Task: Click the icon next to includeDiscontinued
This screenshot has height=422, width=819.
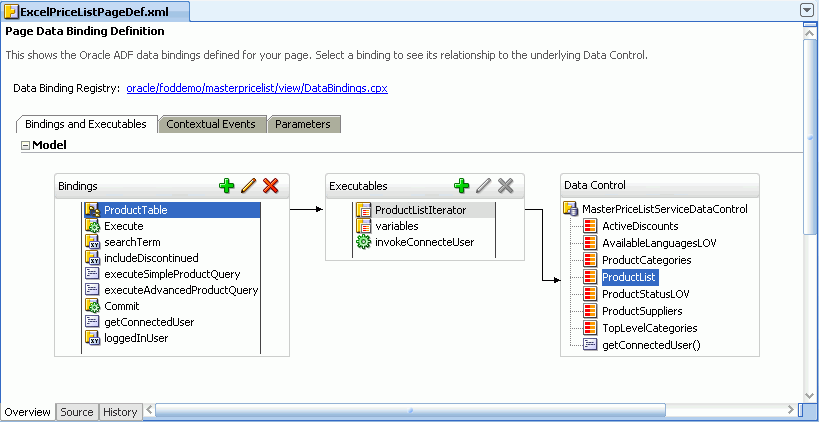Action: pos(92,258)
